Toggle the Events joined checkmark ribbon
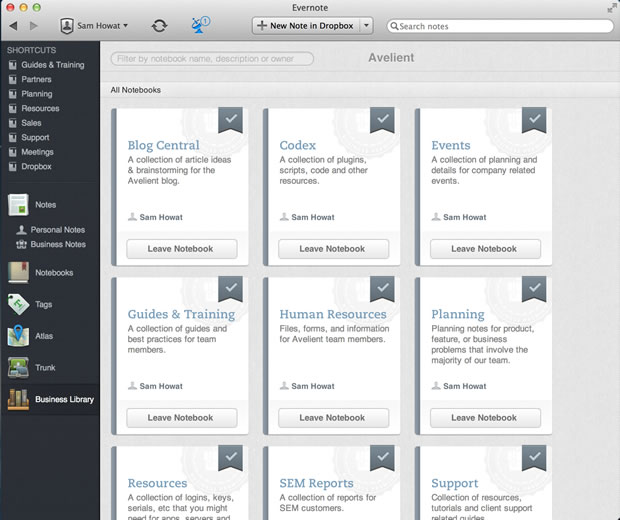 pos(534,120)
